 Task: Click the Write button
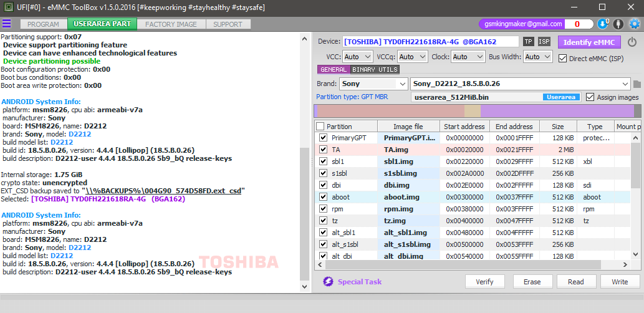(x=620, y=282)
